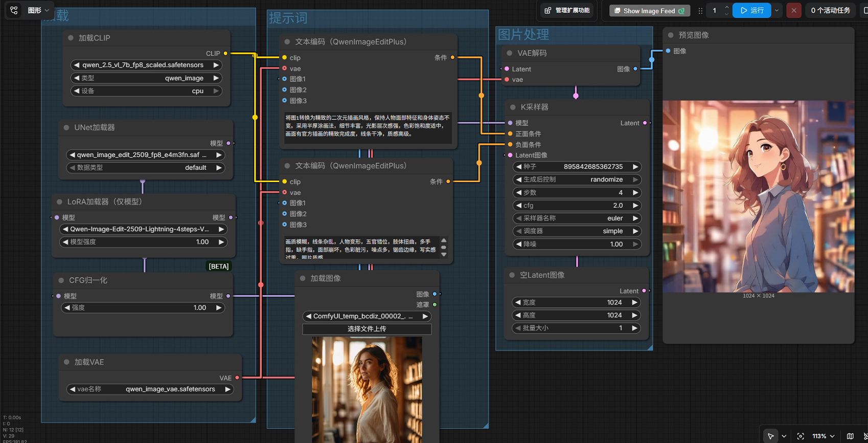The height and width of the screenshot is (443, 868).
Task: Click the 种子 seed value field
Action: click(577, 167)
